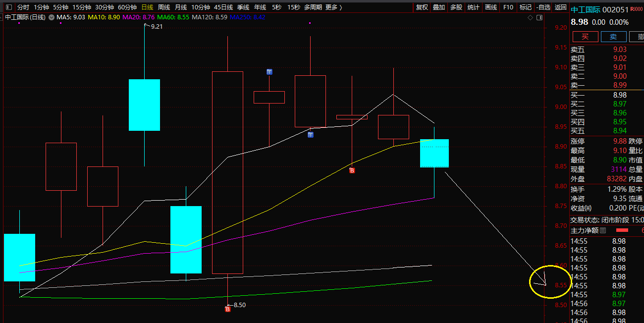Select the 5秒 period
Image resolution: width=644 pixels, height=323 pixels.
(x=277, y=7)
